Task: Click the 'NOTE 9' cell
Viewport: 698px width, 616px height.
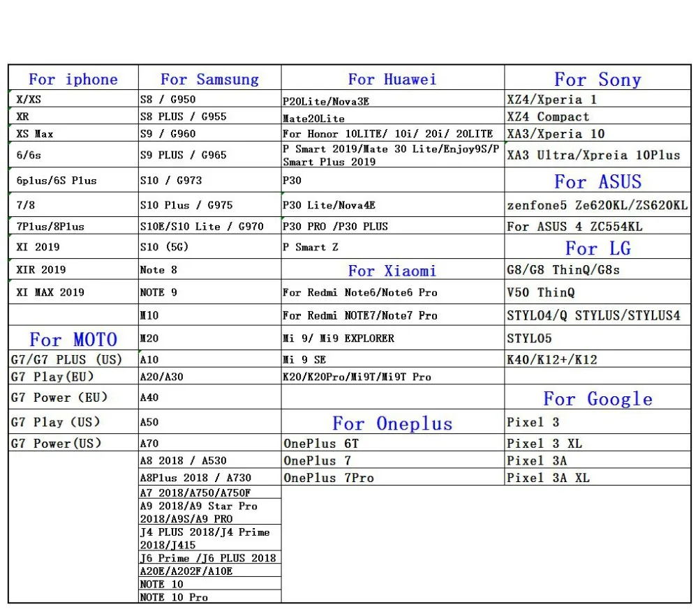Action: [209, 292]
